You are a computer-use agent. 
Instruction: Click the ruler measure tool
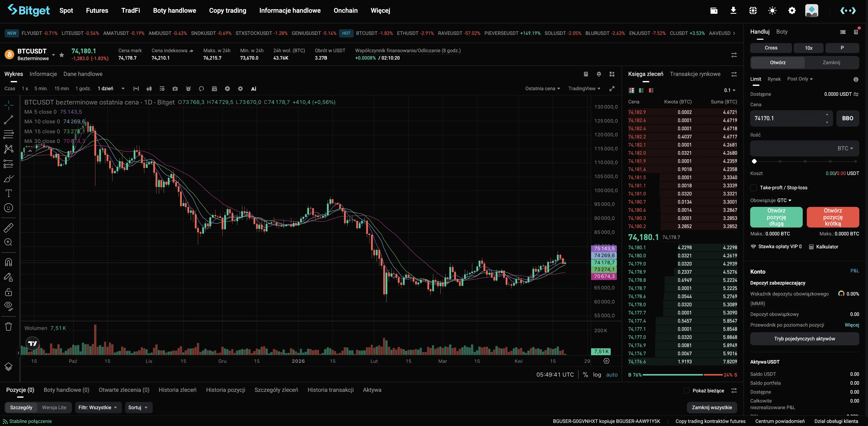(x=8, y=228)
